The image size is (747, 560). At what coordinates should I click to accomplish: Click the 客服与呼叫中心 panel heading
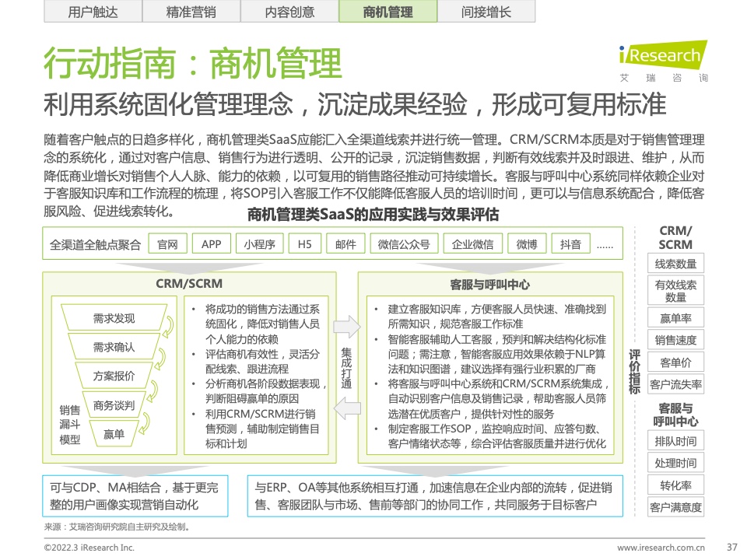pyautogui.click(x=489, y=285)
